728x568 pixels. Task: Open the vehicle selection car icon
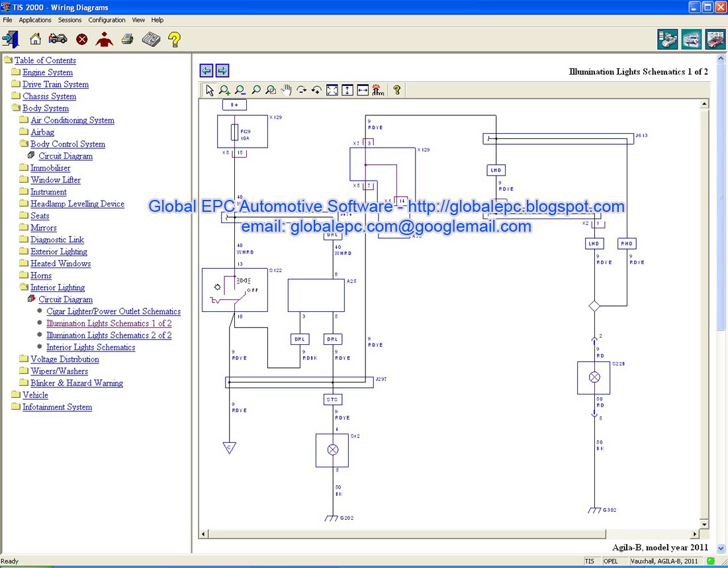(58, 39)
